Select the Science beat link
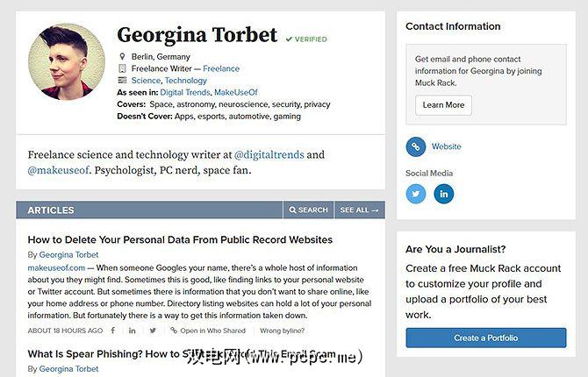 (x=146, y=81)
